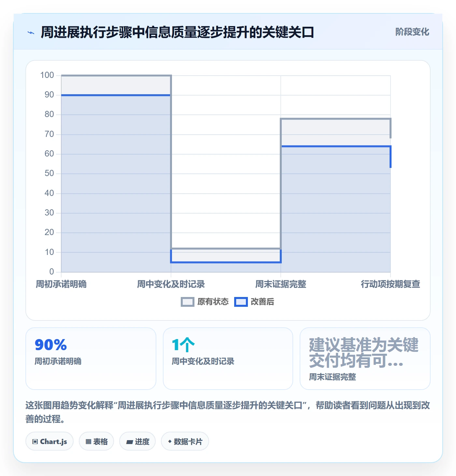456x476 pixels.
Task: Click the 周末证据完整 caption in third card
Action: 333,377
